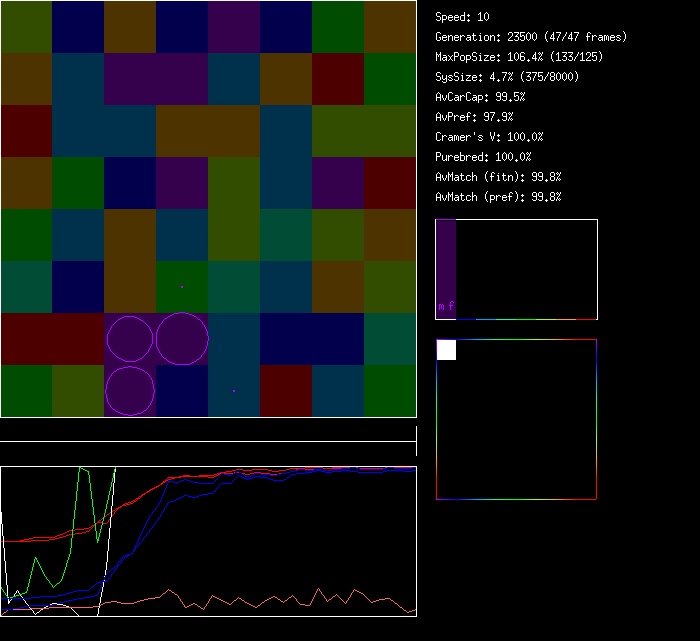This screenshot has height=641, width=700.
Task: Select the dark red cell in bottom row
Action: pyautogui.click(x=286, y=390)
